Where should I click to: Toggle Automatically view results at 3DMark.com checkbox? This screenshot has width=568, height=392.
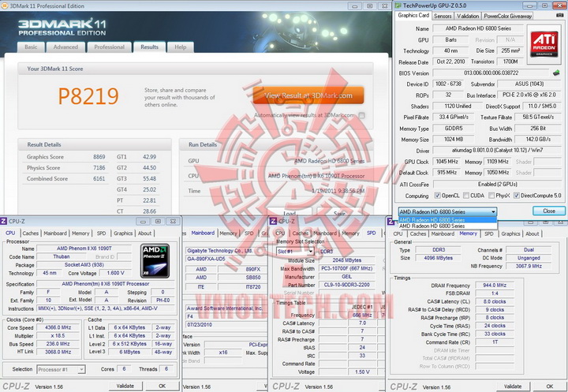361,115
